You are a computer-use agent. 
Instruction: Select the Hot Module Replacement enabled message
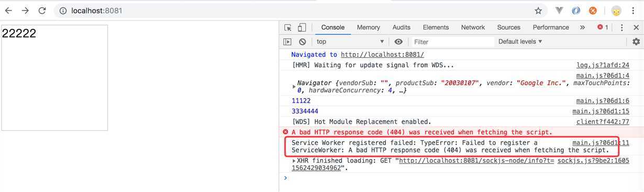361,122
